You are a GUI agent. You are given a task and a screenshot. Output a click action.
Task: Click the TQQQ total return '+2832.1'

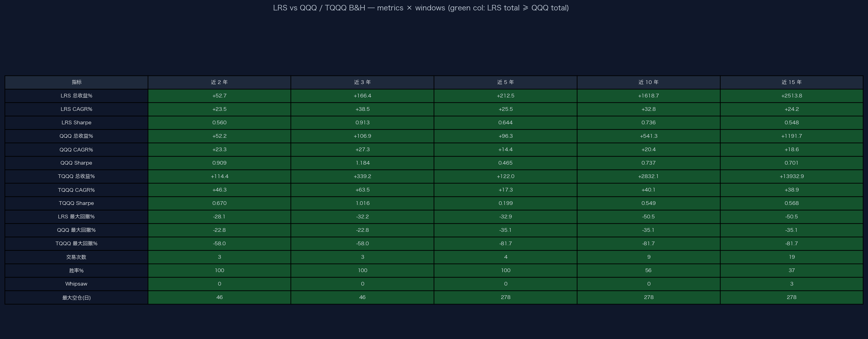pos(649,177)
